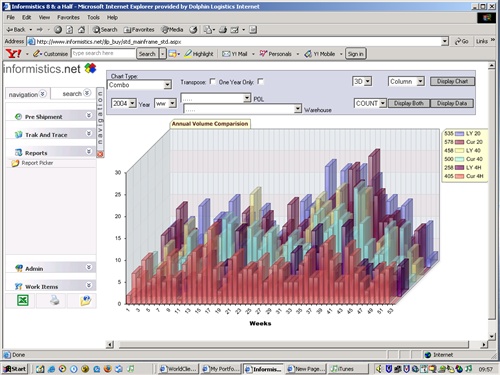The width and height of the screenshot is (500, 375).
Task: Click the Yahoo search input field
Action: click(x=103, y=53)
